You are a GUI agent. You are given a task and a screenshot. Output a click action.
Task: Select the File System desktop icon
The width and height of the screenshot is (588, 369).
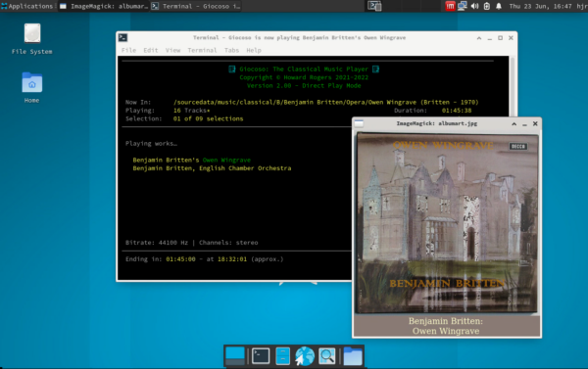click(32, 39)
